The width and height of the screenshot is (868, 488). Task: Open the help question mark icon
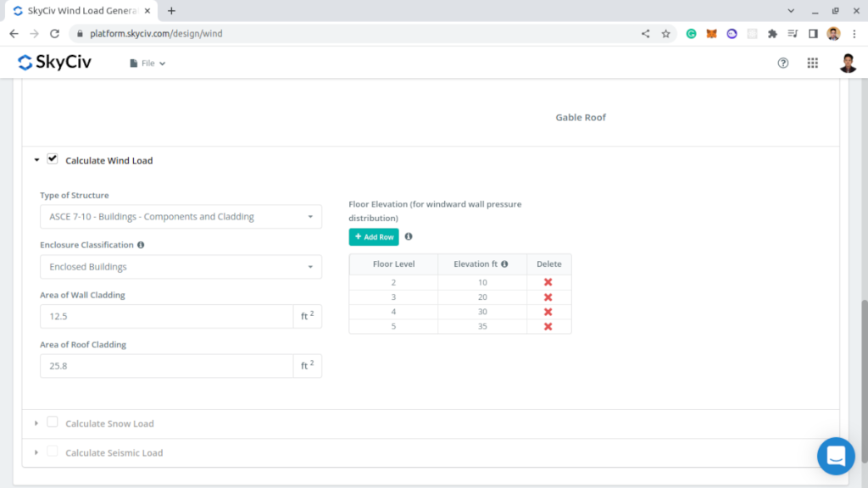[783, 63]
